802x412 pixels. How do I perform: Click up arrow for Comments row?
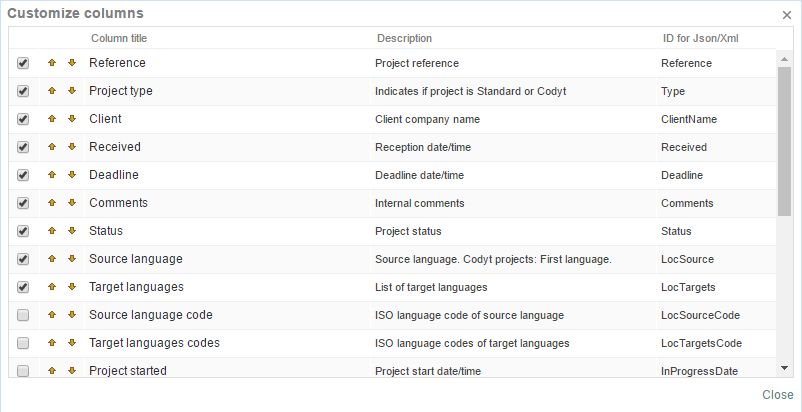pyautogui.click(x=52, y=203)
